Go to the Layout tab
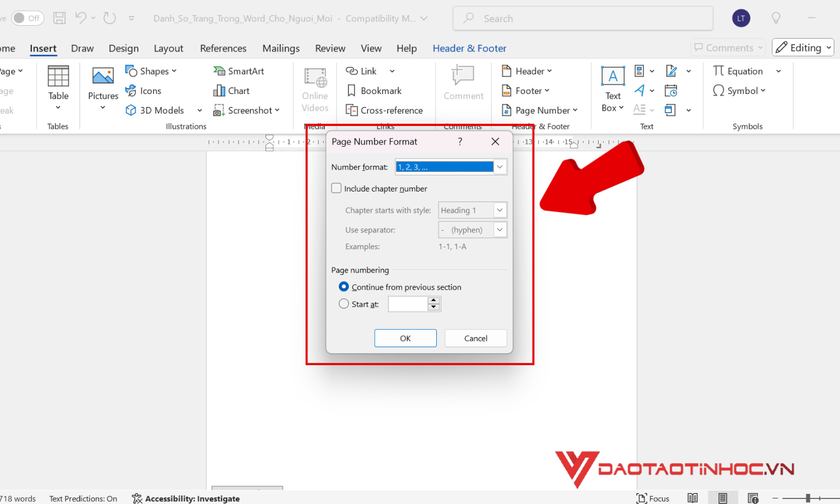 click(x=169, y=48)
